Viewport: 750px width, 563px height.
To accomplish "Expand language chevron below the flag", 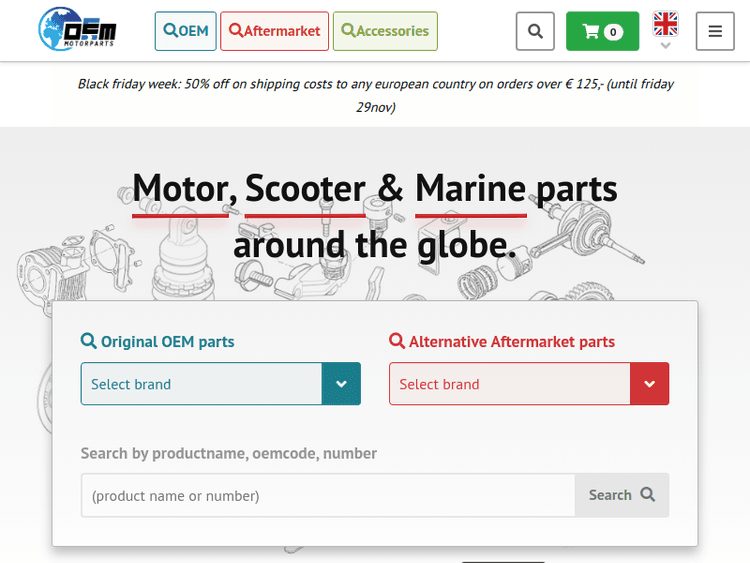I will [x=665, y=45].
